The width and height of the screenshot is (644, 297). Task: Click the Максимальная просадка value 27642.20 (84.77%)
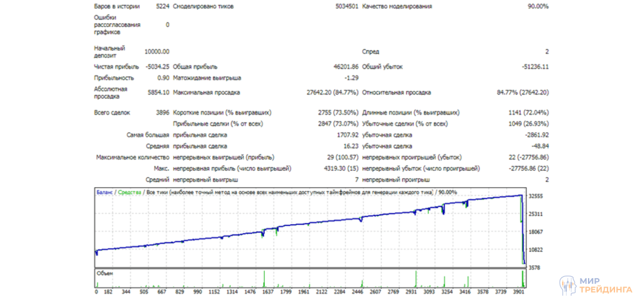coord(332,93)
